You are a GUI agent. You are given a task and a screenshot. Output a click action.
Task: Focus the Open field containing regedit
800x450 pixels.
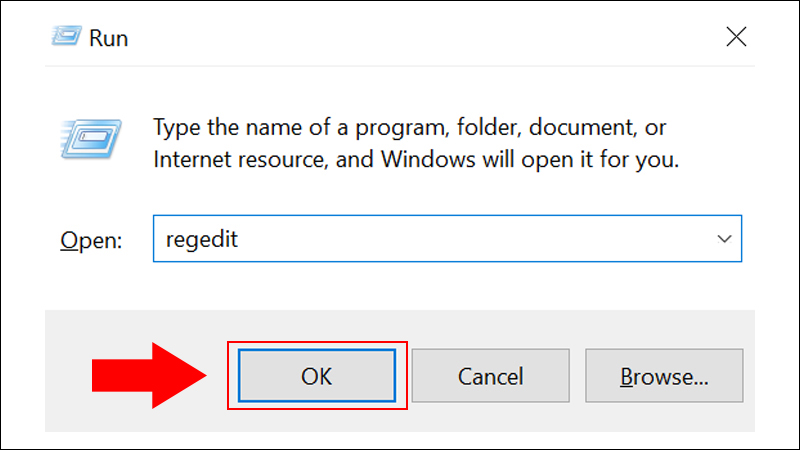pos(447,239)
